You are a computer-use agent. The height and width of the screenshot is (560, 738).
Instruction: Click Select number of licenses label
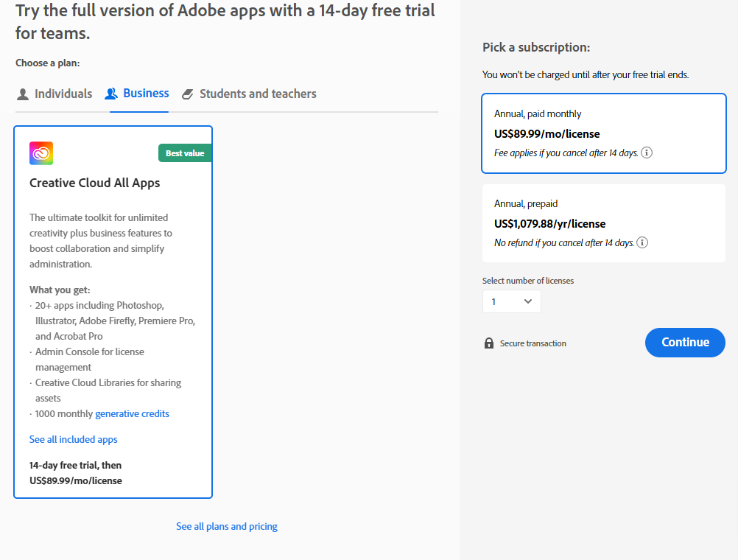click(x=528, y=281)
